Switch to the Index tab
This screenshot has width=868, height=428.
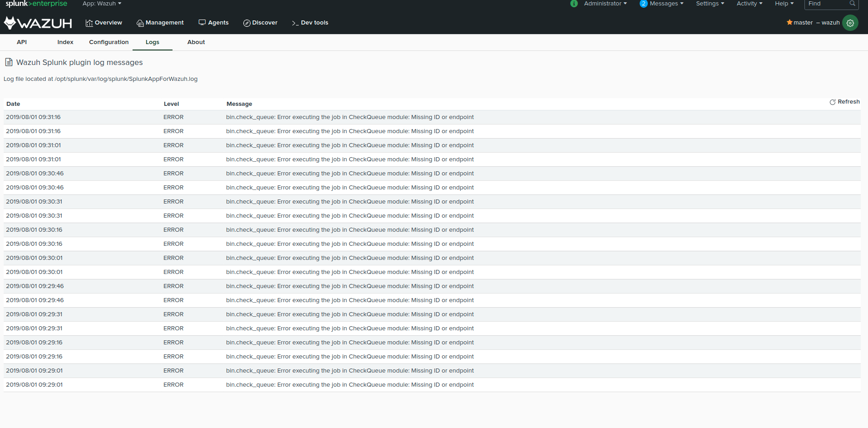click(x=65, y=42)
